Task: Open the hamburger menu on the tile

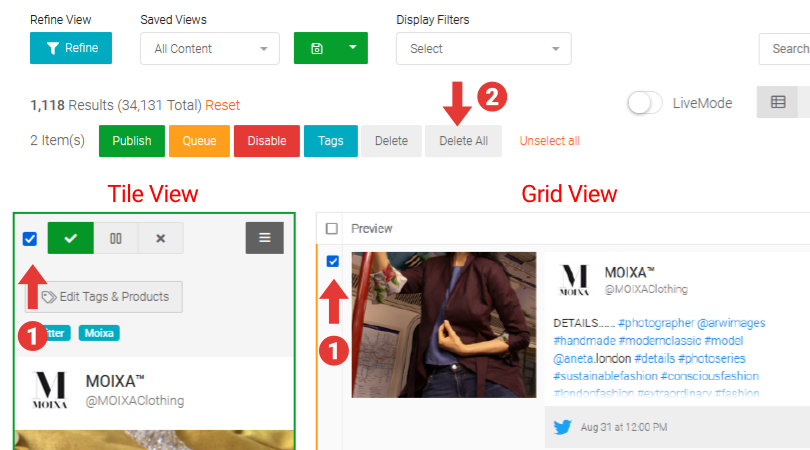Action: 265,238
